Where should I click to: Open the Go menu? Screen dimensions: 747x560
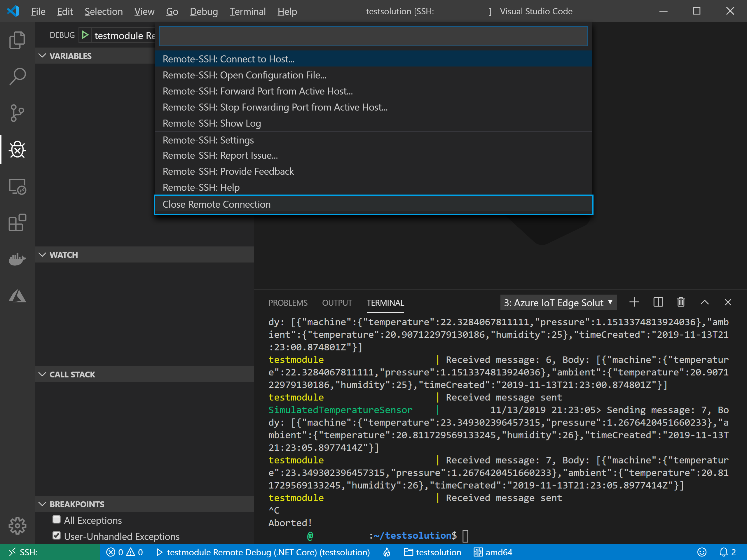[172, 11]
